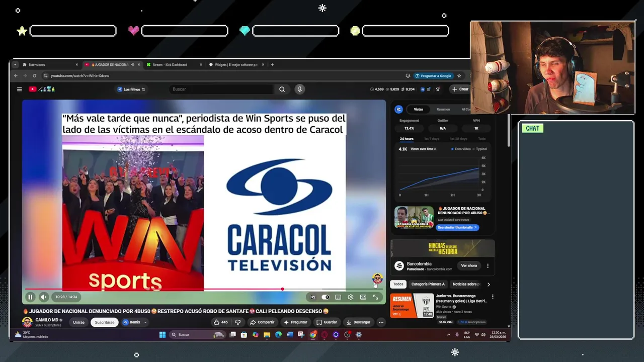Toggle subtitles in the player

[338, 297]
